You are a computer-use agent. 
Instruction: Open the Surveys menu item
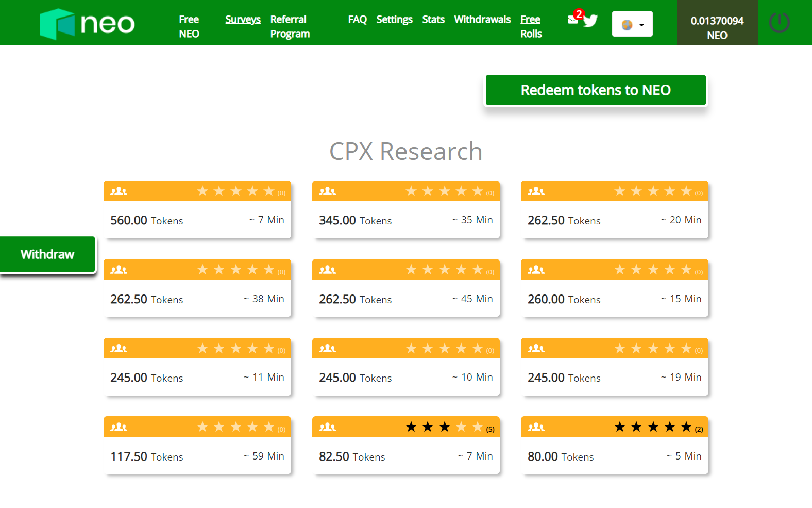click(x=243, y=20)
